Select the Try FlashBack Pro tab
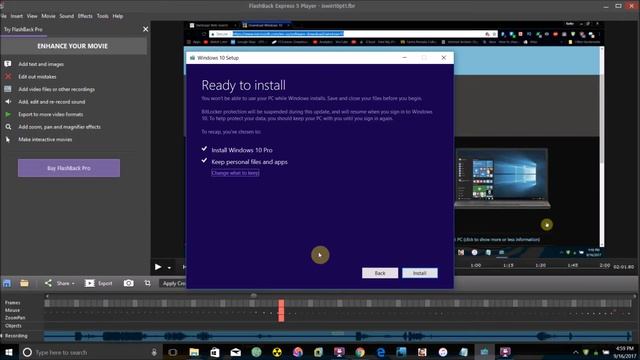Image resolution: width=640 pixels, height=360 pixels. (23, 29)
